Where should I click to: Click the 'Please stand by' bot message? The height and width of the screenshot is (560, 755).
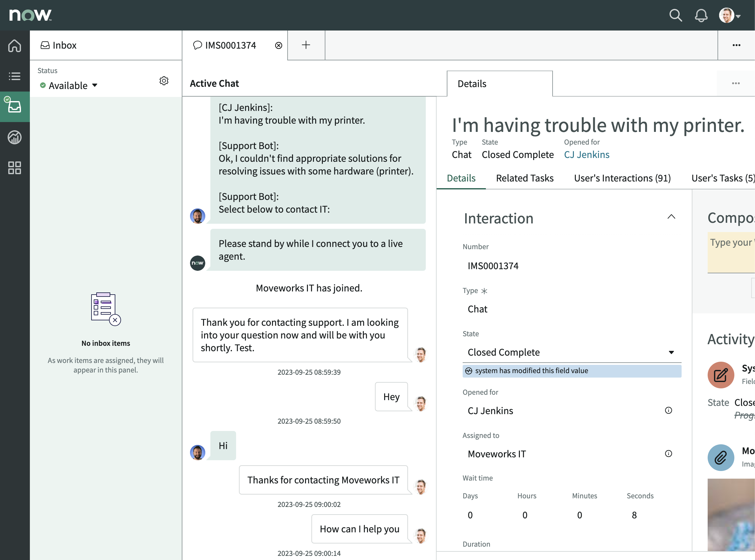318,250
